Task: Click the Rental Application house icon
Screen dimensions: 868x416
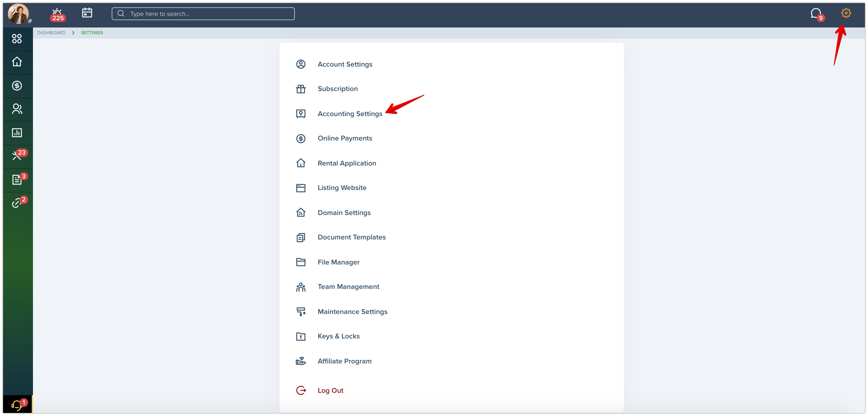Action: click(301, 163)
